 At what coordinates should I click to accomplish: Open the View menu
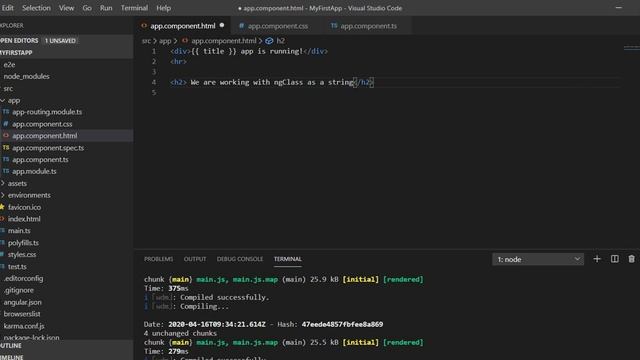pos(66,8)
